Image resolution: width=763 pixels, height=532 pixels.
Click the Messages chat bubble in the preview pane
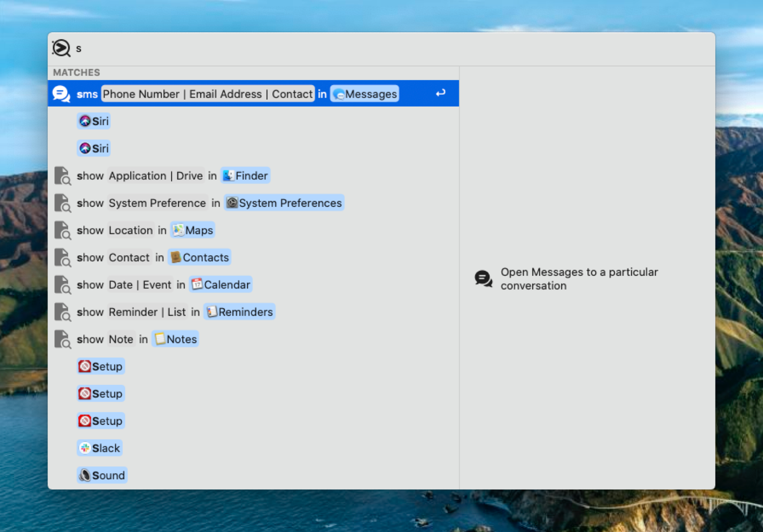(x=483, y=279)
